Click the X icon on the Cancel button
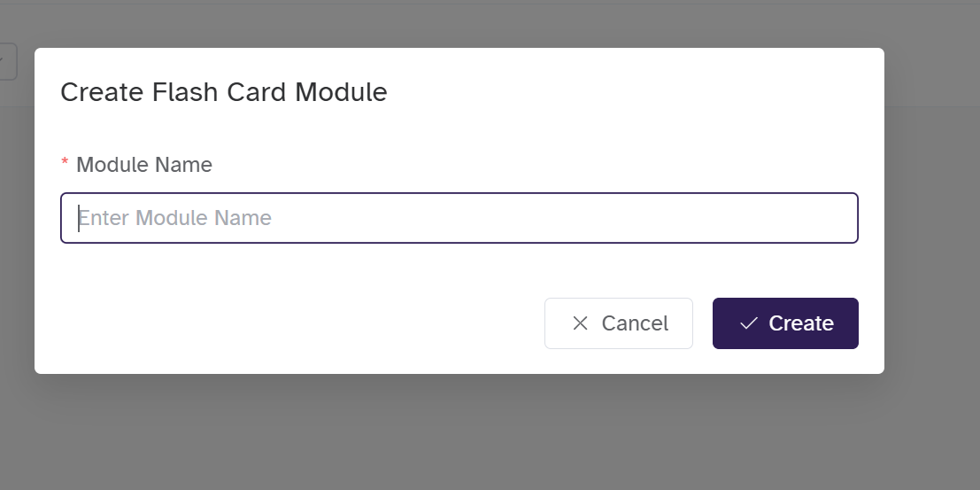The height and width of the screenshot is (490, 980). 580,323
